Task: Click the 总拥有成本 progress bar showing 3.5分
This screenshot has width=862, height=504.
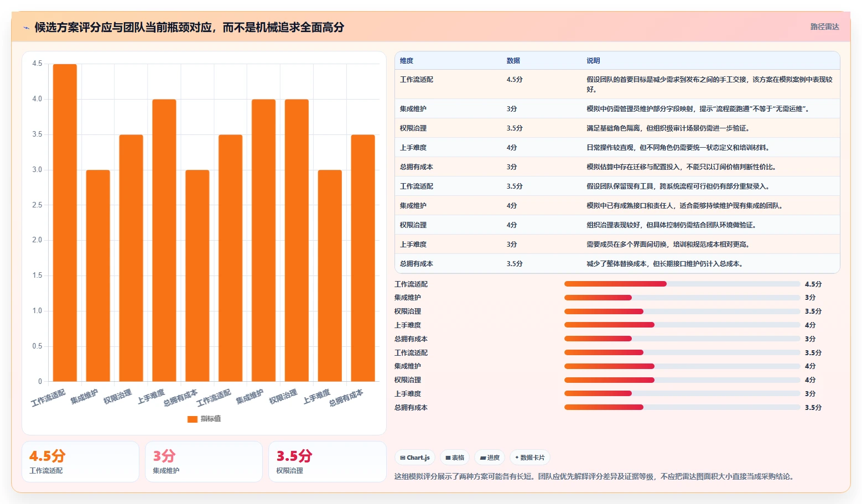Action: pos(682,407)
